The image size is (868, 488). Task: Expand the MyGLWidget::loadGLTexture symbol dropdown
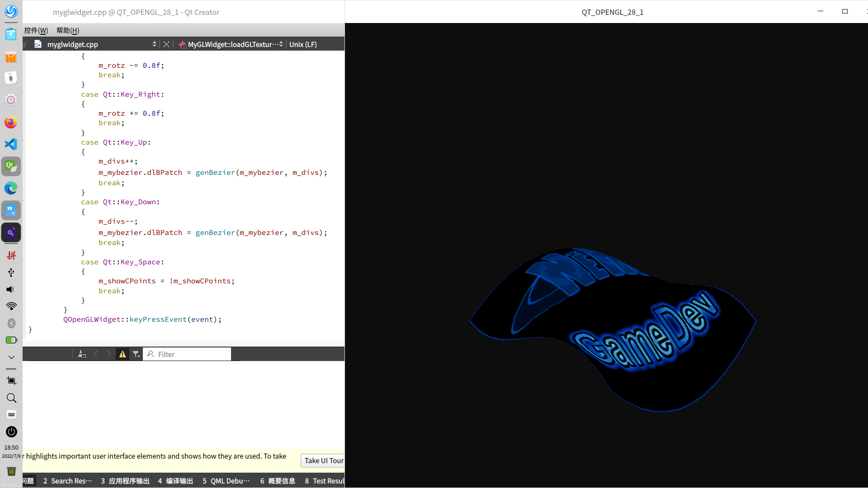[x=281, y=44]
